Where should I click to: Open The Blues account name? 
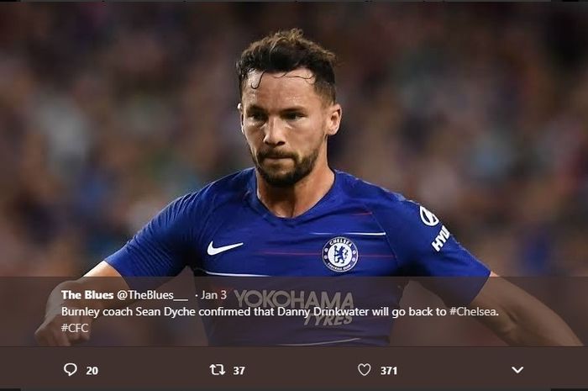click(x=87, y=295)
